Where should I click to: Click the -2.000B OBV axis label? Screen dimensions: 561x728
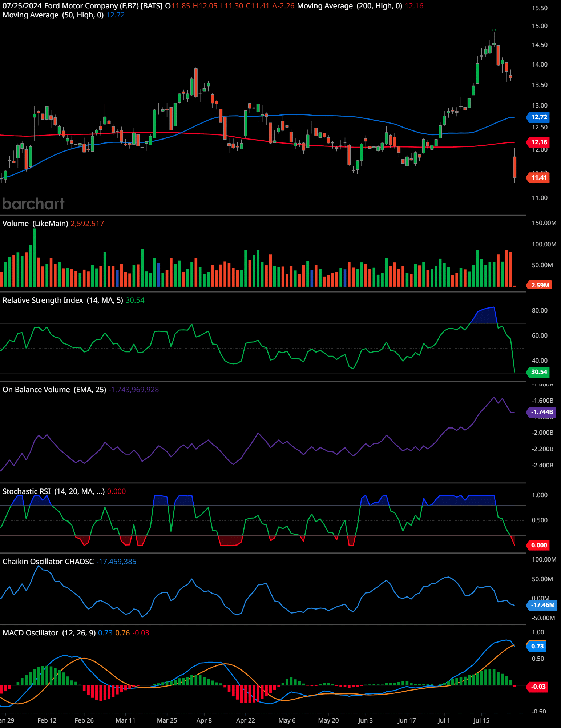point(542,433)
